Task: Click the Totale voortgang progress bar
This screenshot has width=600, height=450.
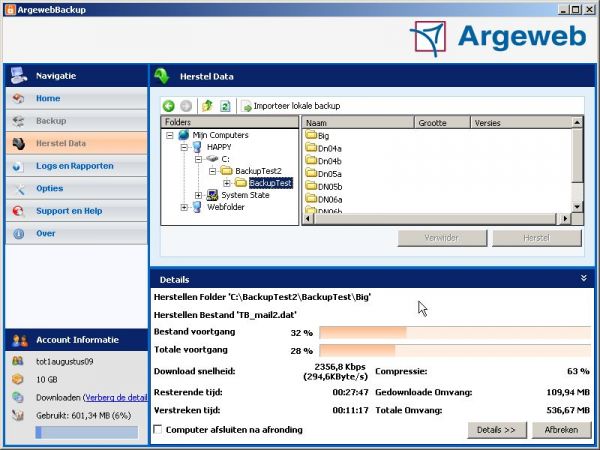Action: pyautogui.click(x=455, y=350)
